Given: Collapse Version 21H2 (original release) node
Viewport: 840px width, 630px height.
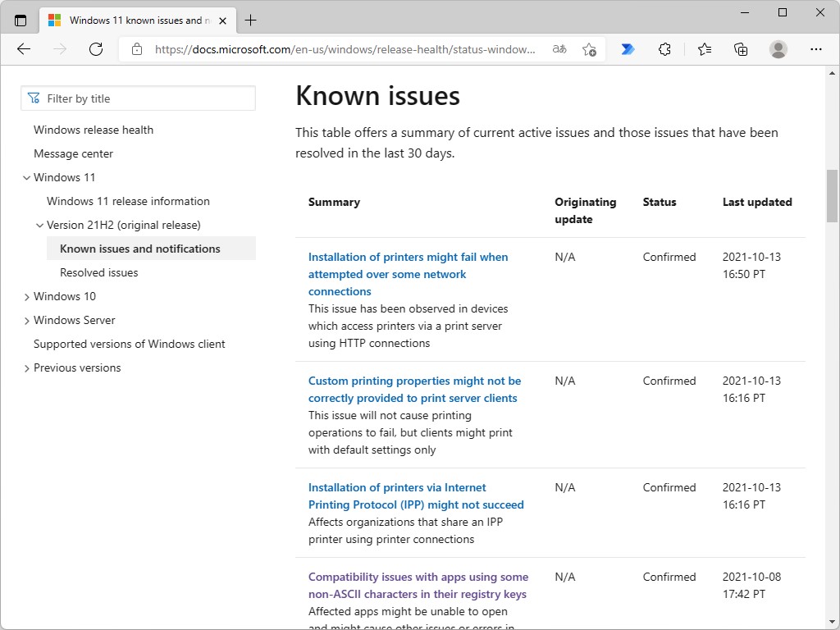Looking at the screenshot, I should (x=40, y=226).
